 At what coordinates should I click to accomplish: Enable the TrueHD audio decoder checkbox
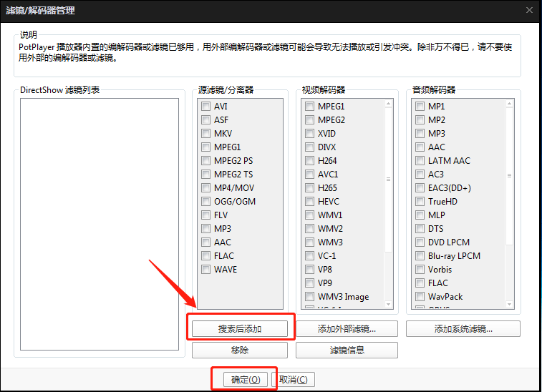click(x=420, y=201)
